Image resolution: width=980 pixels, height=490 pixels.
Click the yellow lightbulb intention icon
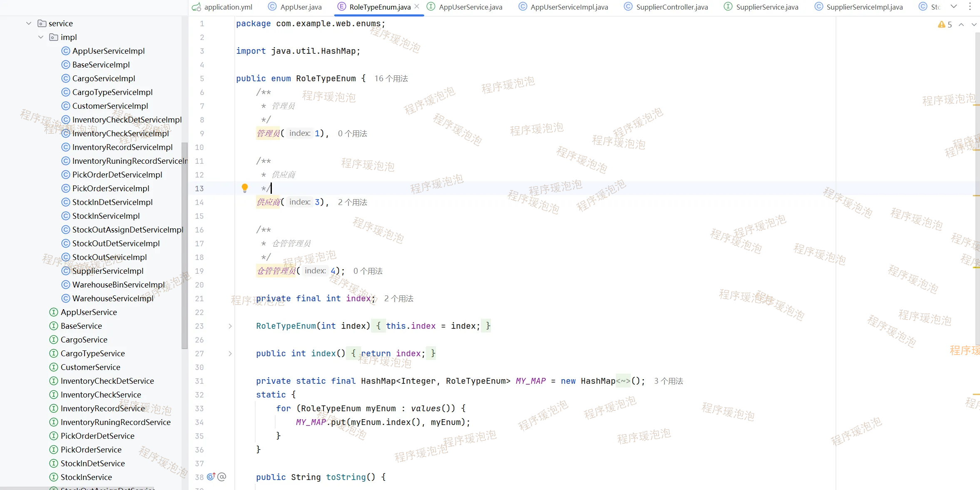(x=245, y=187)
